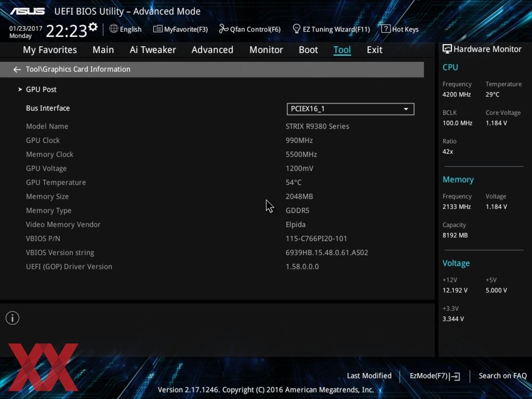Open the My Favorites tab
532x399 pixels.
click(x=50, y=50)
